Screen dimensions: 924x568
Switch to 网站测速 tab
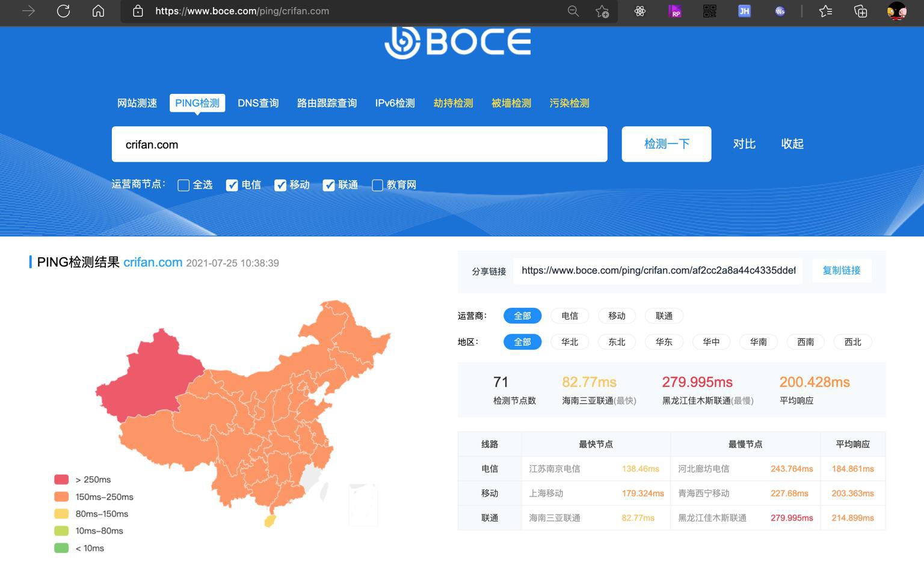coord(137,103)
